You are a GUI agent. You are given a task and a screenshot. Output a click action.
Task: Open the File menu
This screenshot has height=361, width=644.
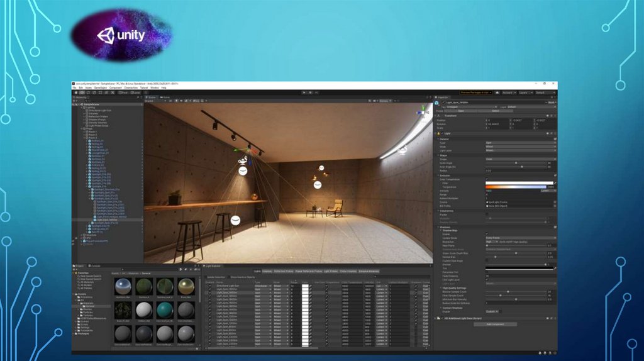pos(74,87)
